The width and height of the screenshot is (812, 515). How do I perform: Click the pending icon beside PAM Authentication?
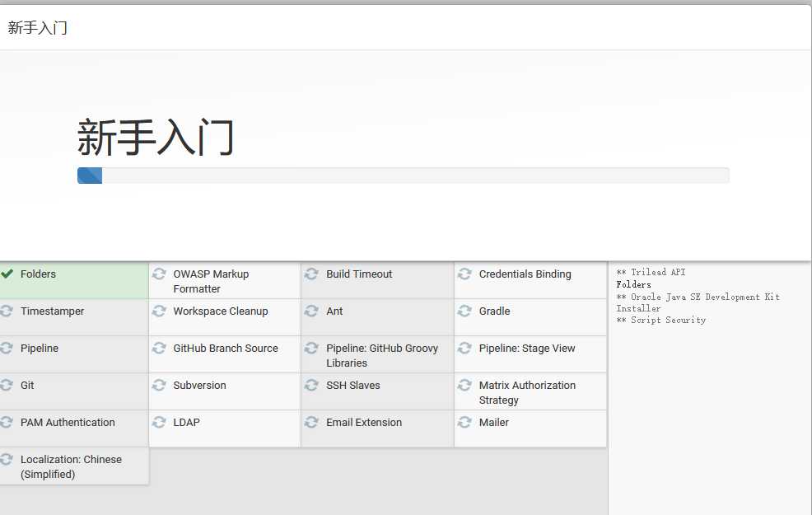point(7,422)
